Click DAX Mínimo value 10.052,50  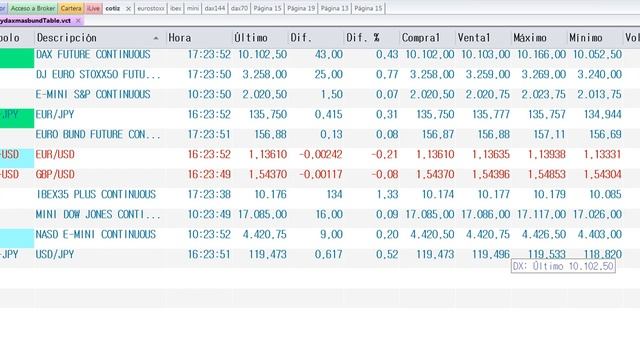597,54
